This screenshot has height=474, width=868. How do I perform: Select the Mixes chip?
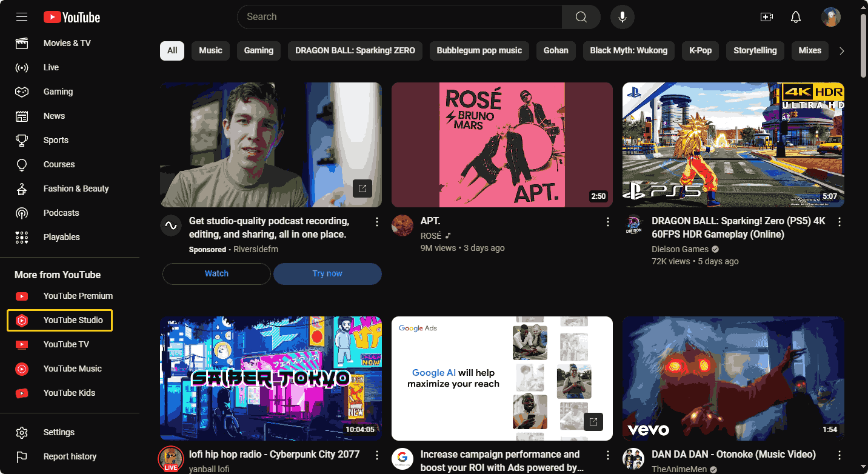(x=810, y=51)
